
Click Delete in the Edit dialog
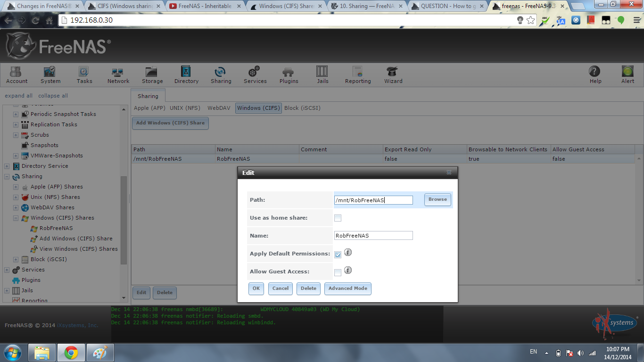(308, 288)
